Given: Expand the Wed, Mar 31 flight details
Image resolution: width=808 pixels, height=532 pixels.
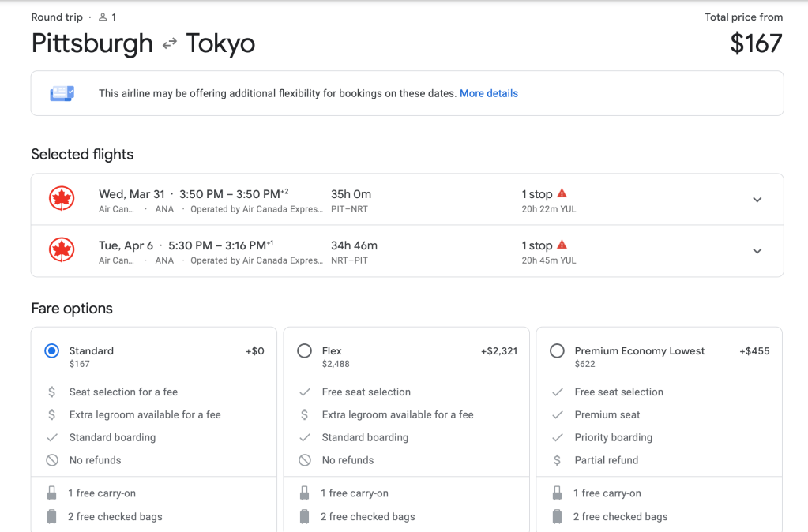Looking at the screenshot, I should (757, 200).
